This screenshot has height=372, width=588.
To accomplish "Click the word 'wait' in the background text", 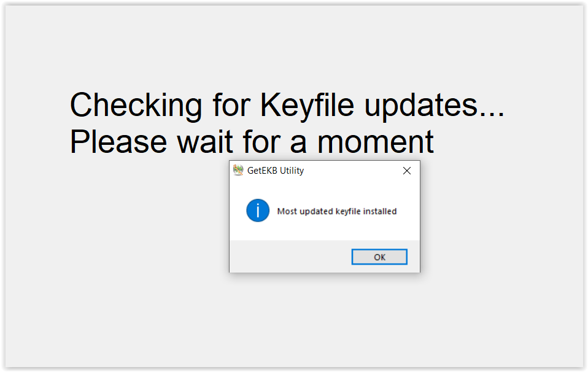I will (205, 142).
